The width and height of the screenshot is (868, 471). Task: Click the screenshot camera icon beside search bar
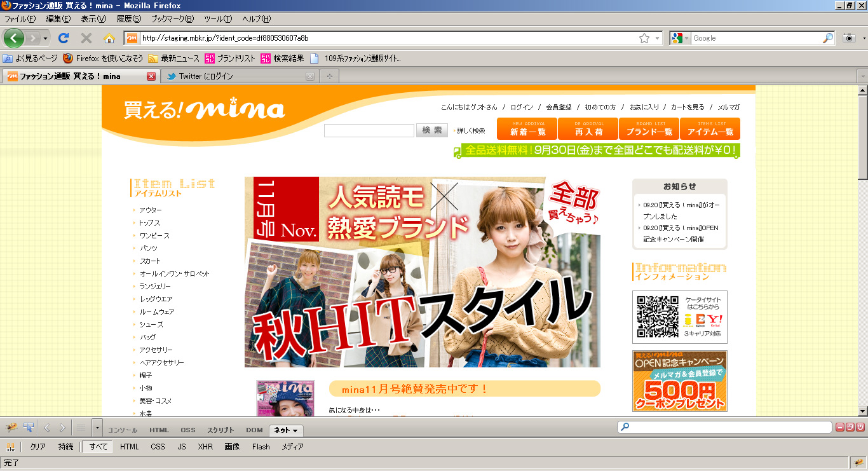tap(849, 38)
